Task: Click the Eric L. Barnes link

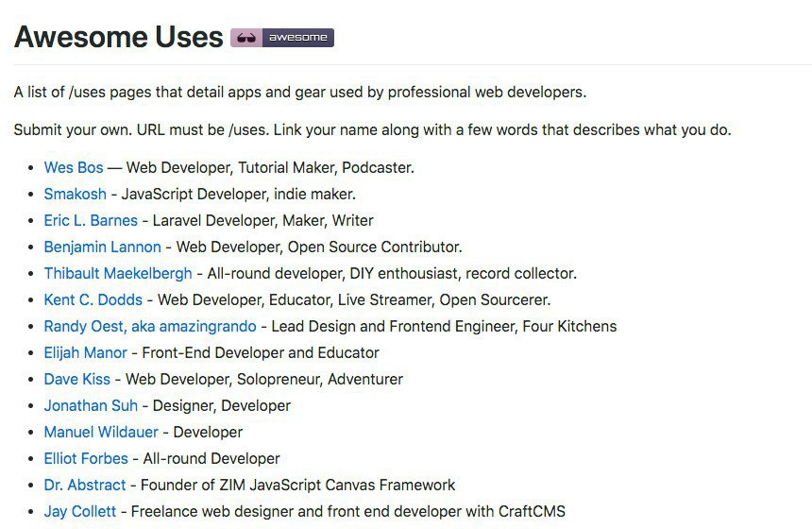Action: click(91, 220)
